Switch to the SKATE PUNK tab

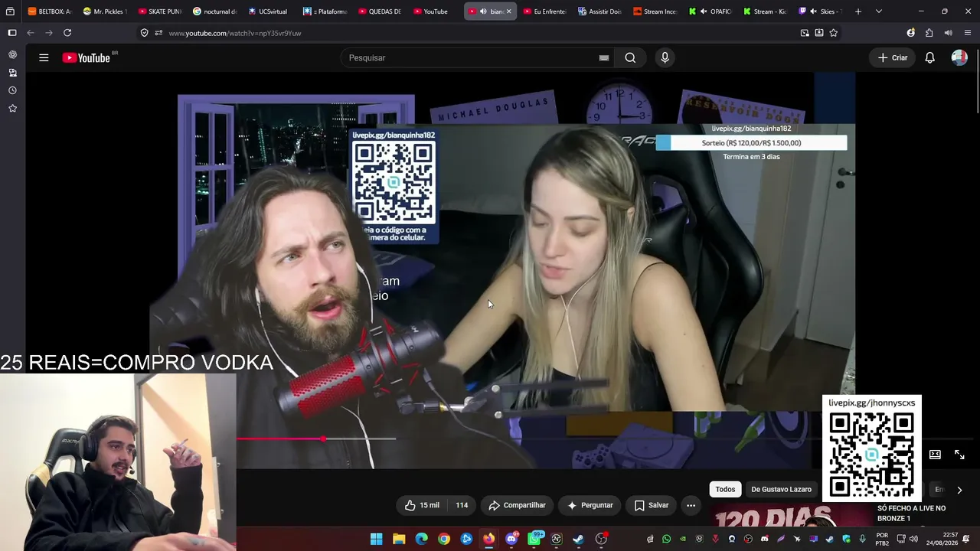point(159,11)
